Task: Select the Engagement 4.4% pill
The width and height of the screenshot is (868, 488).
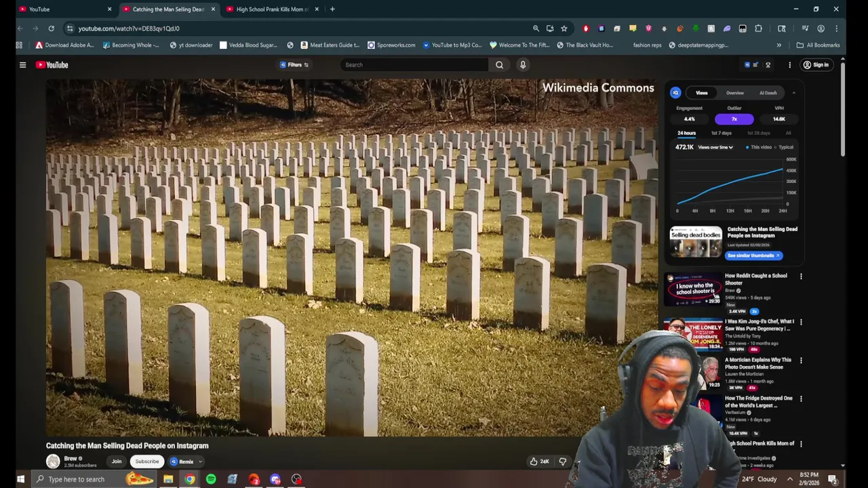Action: click(689, 119)
